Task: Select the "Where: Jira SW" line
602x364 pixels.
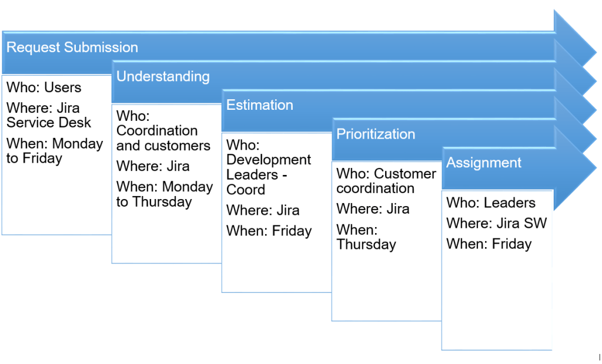Action: tap(496, 224)
